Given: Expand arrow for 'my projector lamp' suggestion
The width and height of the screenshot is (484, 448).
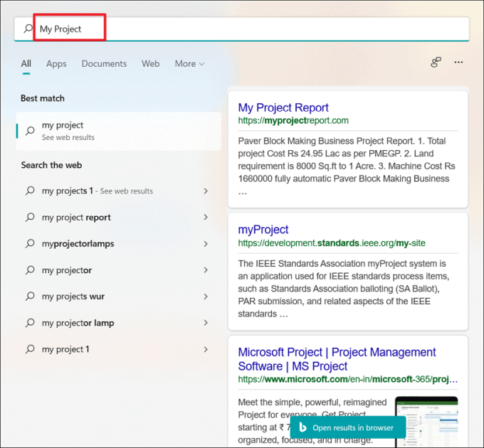Looking at the screenshot, I should 206,323.
